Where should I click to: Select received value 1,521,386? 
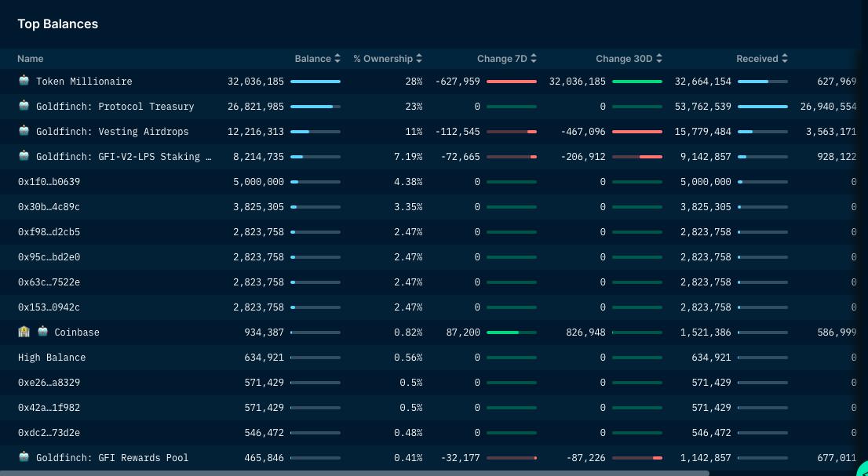click(706, 332)
